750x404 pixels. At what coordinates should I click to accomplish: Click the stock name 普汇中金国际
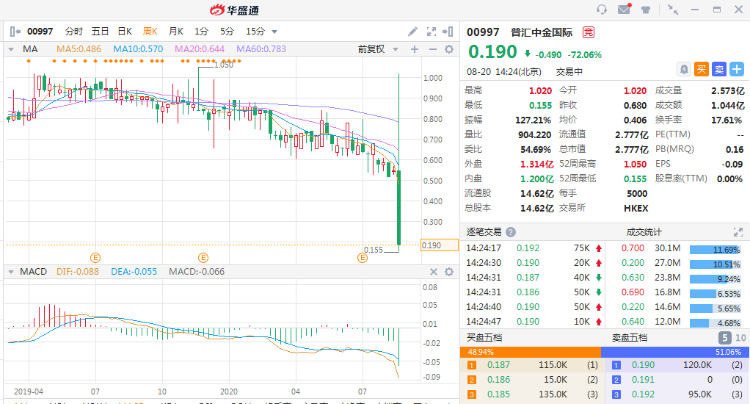point(541,33)
